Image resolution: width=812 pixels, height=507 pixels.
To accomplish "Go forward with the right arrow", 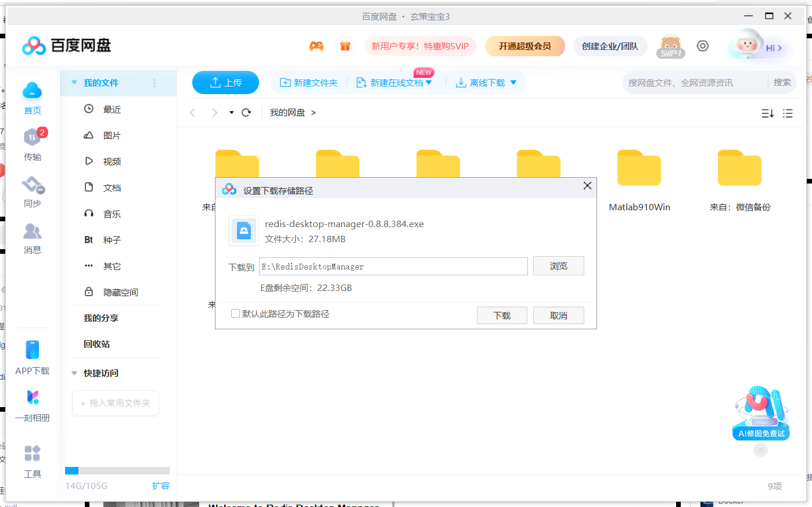I will click(215, 113).
